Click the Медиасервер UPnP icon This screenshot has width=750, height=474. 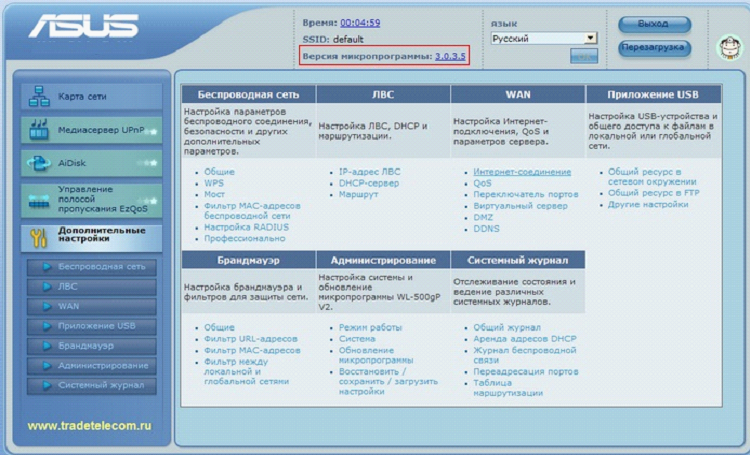tap(39, 128)
